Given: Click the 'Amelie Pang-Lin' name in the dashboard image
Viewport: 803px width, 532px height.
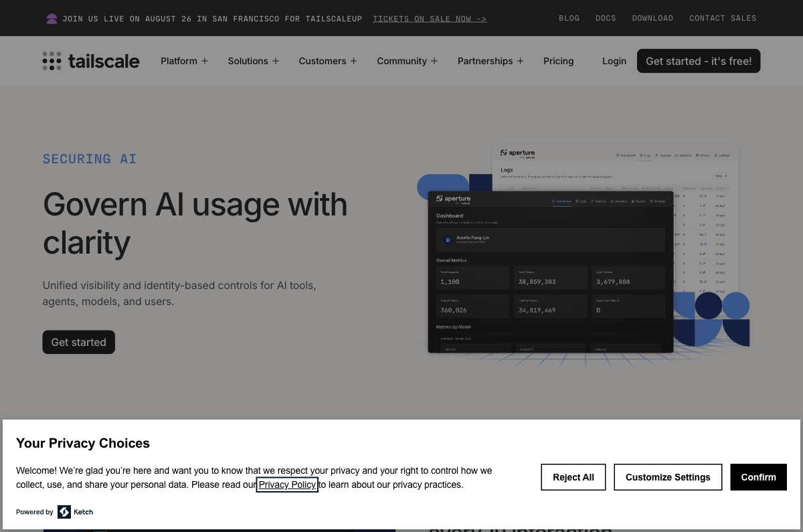Looking at the screenshot, I should tap(474, 238).
